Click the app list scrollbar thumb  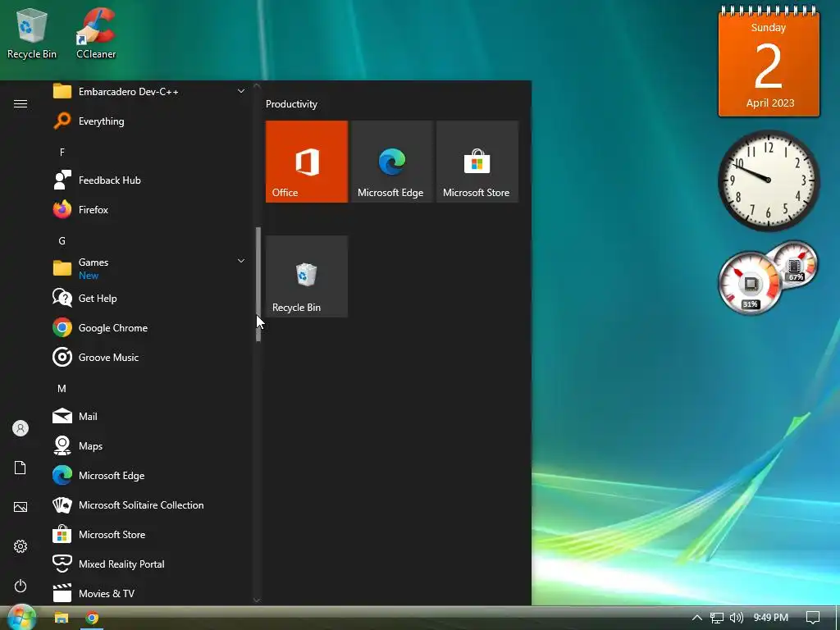[258, 284]
